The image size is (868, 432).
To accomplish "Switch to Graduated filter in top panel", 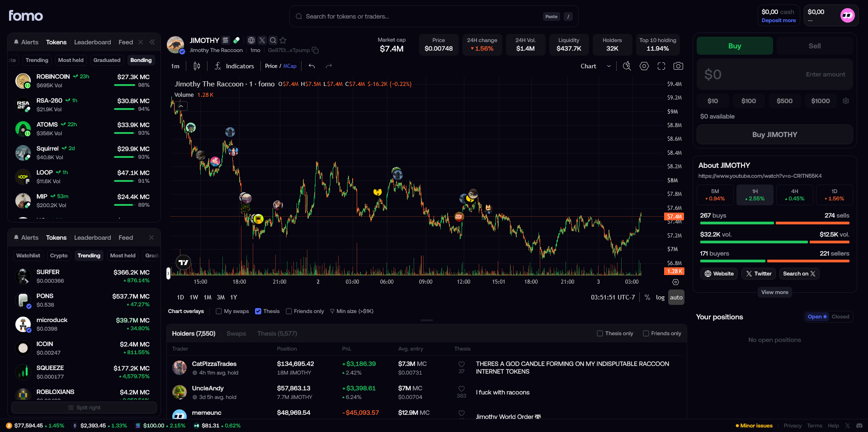I will [x=107, y=60].
